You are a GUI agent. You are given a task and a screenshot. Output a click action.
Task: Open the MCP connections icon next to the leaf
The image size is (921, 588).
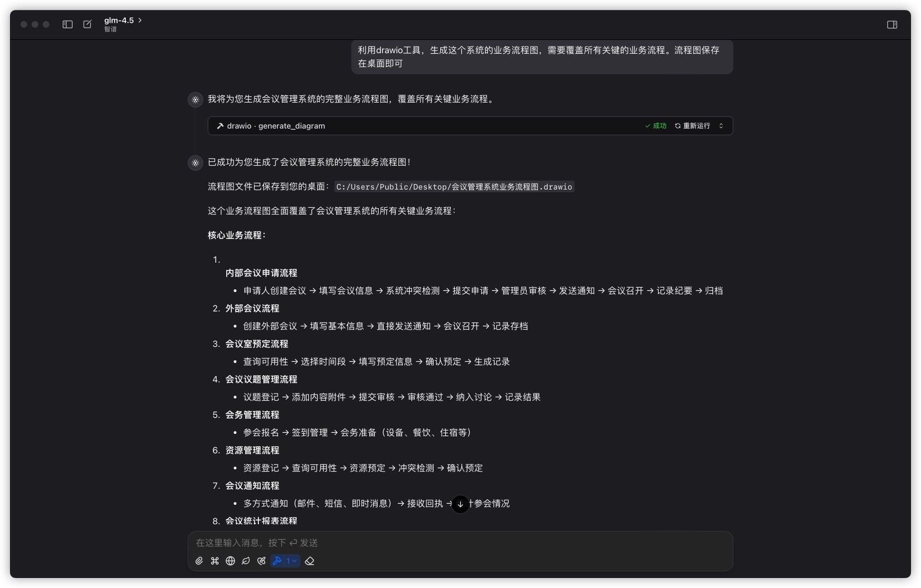point(261,561)
